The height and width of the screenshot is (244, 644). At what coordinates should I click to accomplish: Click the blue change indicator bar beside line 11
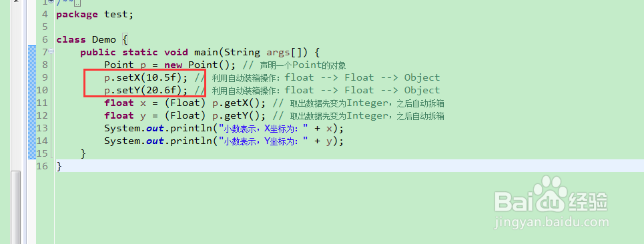(32, 103)
